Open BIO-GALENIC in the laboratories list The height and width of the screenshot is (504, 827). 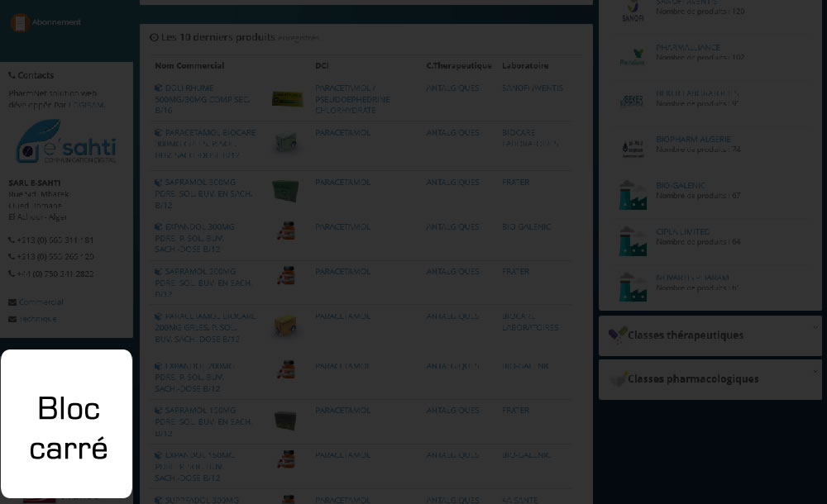coord(681,186)
